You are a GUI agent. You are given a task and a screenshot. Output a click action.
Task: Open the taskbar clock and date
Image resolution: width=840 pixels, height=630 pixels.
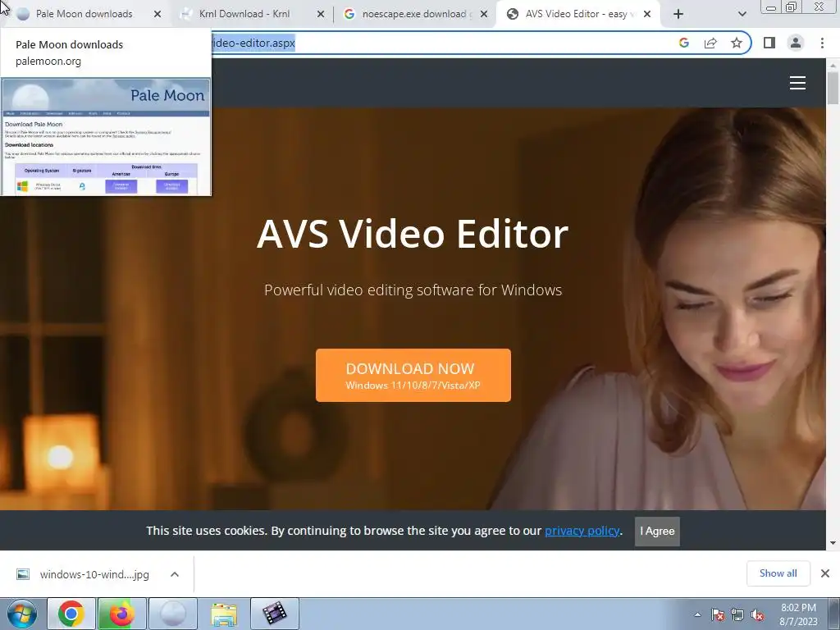(798, 614)
